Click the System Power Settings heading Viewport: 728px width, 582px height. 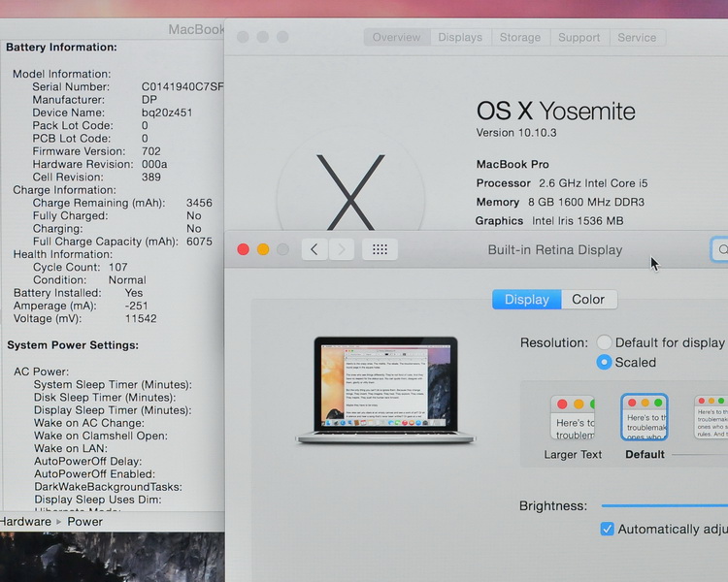[x=73, y=345]
